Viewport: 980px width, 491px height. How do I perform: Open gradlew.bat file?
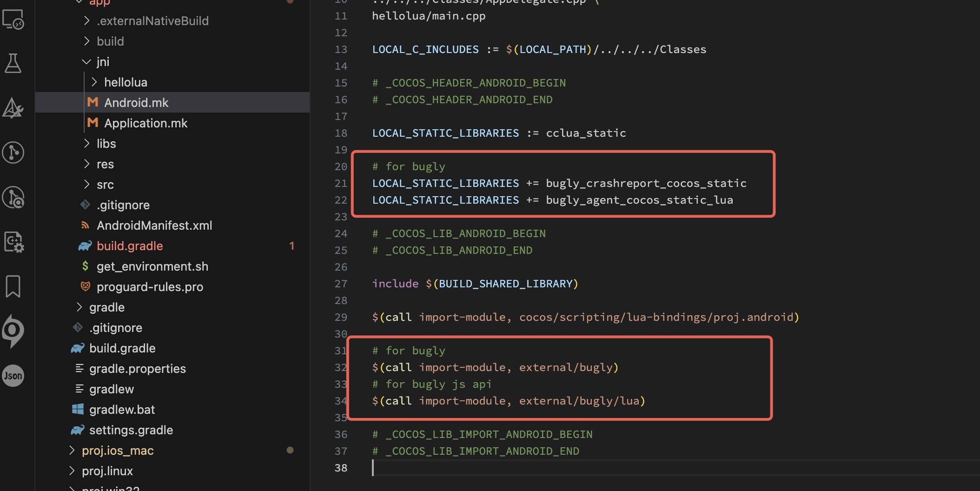click(x=172, y=409)
